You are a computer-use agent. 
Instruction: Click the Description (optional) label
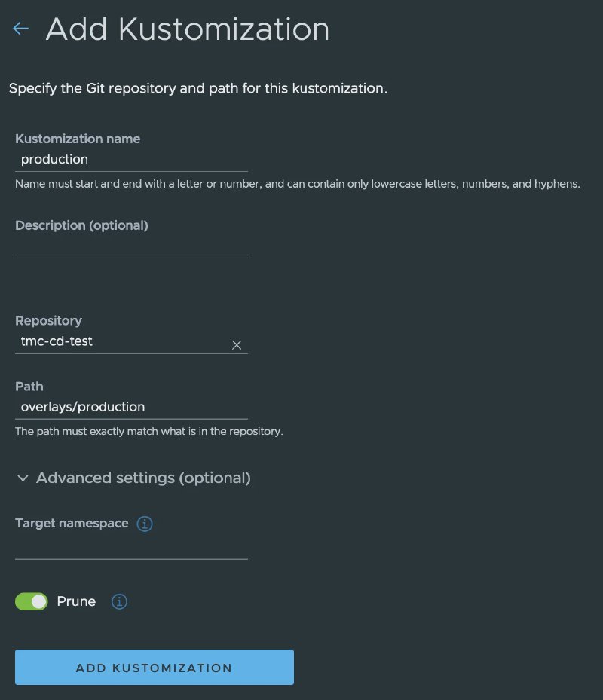point(81,225)
